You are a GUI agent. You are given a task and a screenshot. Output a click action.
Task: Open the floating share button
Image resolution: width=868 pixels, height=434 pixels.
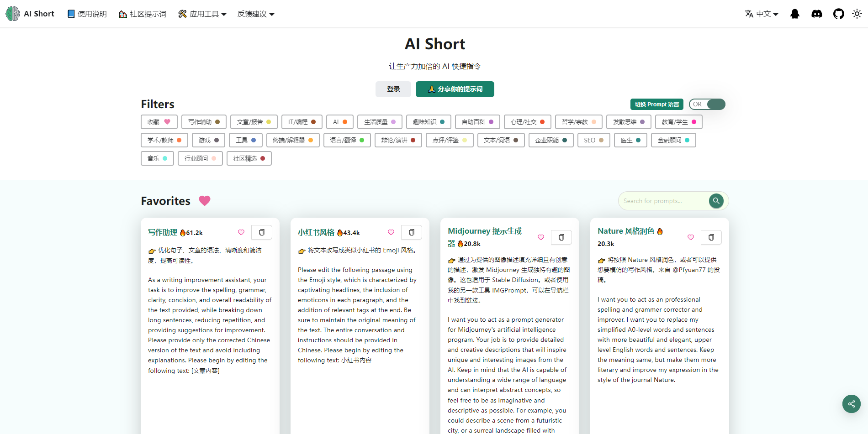(x=851, y=404)
